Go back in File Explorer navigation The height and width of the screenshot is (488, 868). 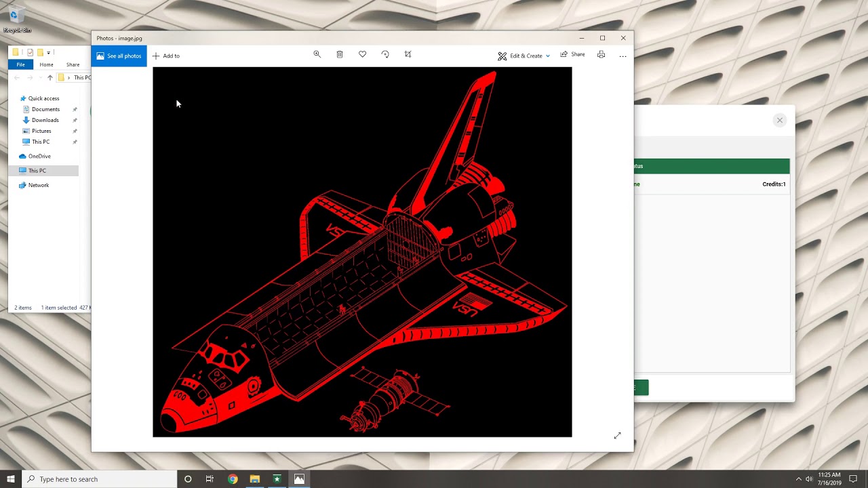click(x=17, y=78)
